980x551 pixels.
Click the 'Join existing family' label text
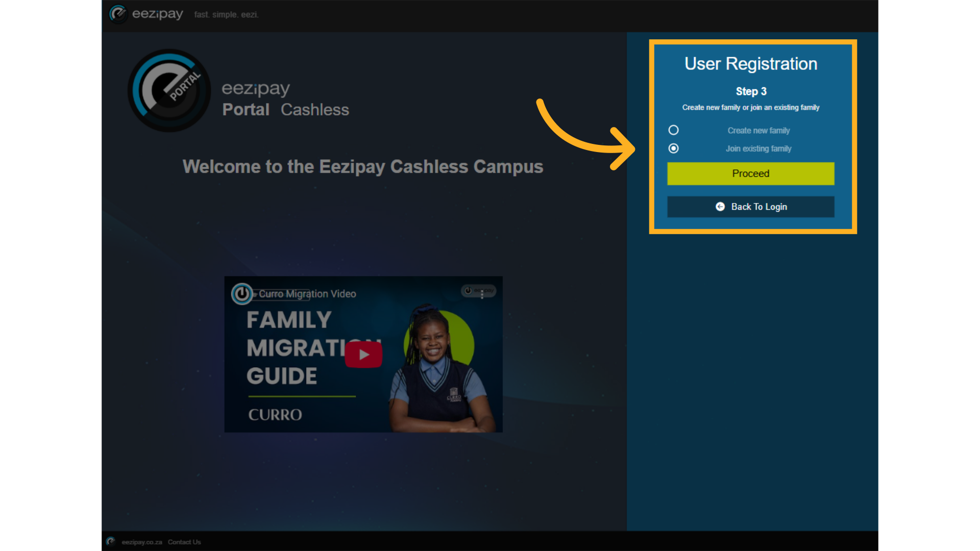[758, 148]
